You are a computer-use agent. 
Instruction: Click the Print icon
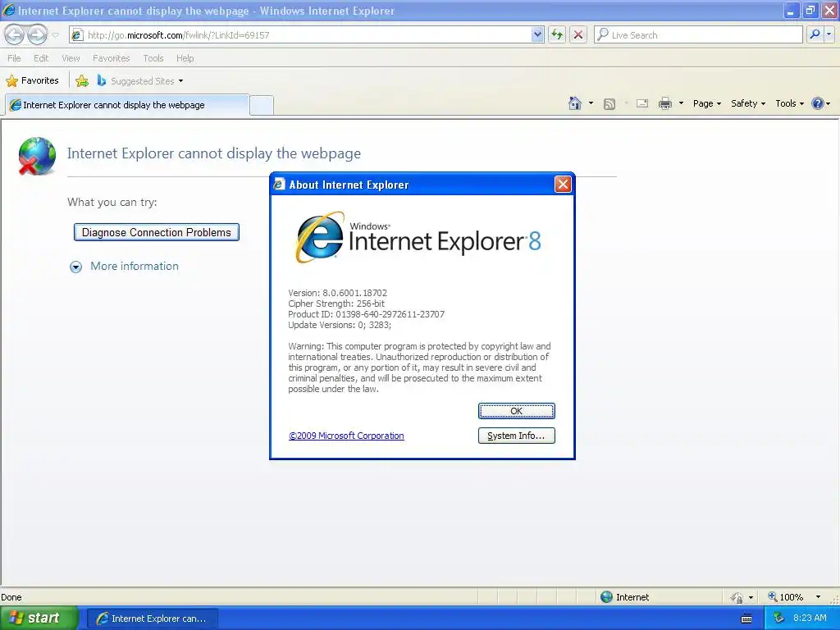(x=664, y=103)
